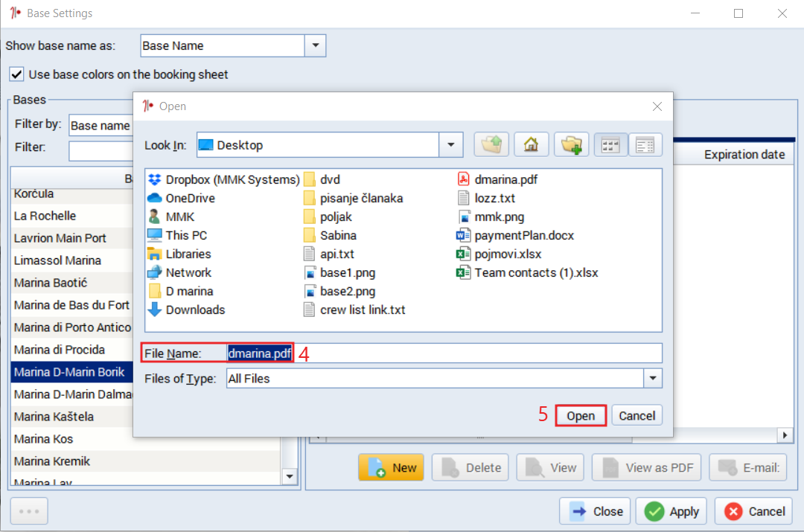This screenshot has height=532, width=804.
Task: Open Show base name as dropdown
Action: pyautogui.click(x=316, y=45)
